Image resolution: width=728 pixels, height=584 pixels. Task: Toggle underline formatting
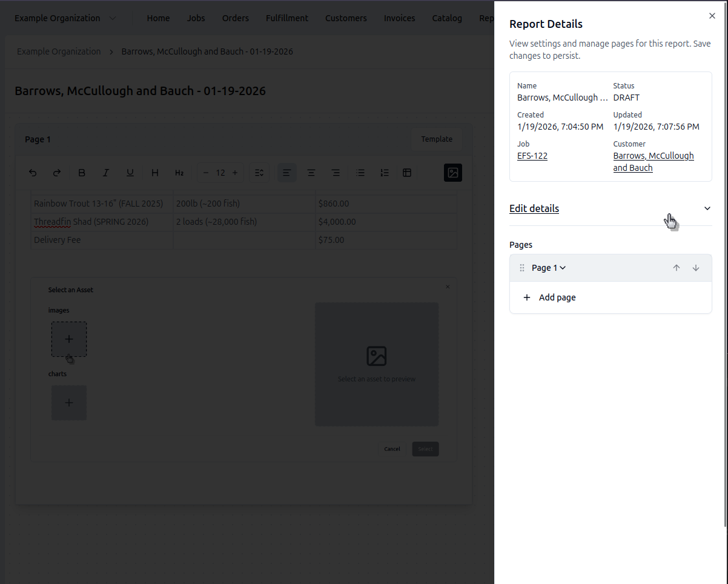[130, 173]
